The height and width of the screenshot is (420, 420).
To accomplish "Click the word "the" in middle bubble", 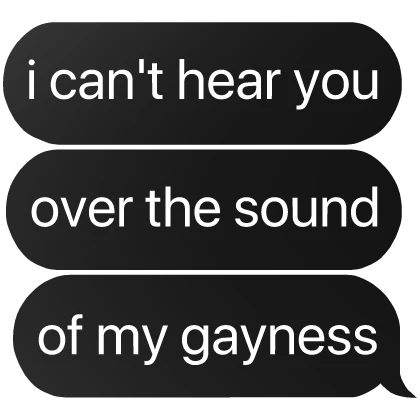I will 183,207.
